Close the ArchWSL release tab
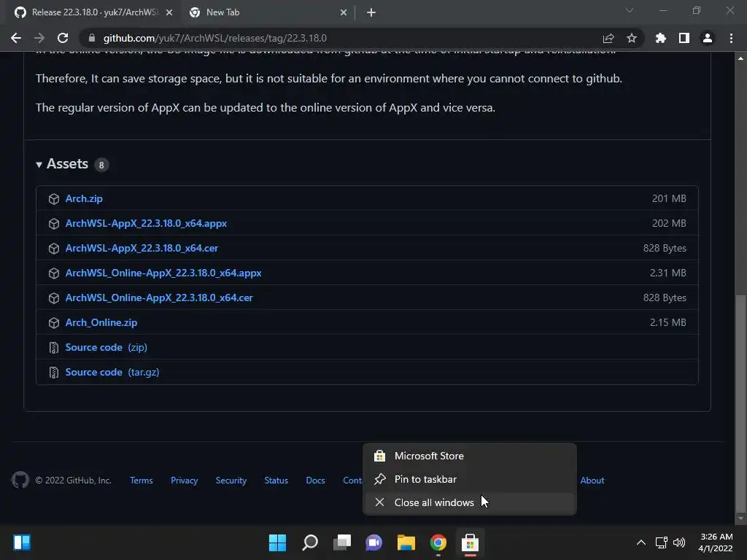 (x=169, y=12)
